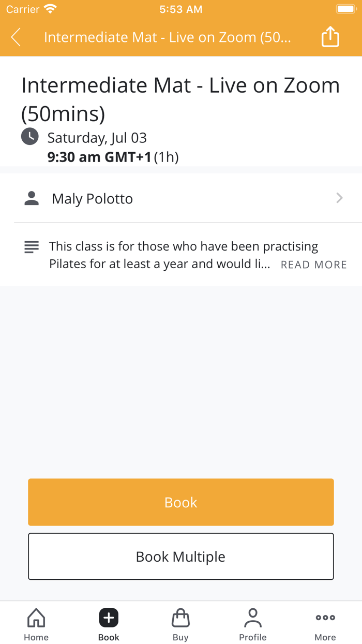Tap the Book Multiple button

tap(180, 556)
